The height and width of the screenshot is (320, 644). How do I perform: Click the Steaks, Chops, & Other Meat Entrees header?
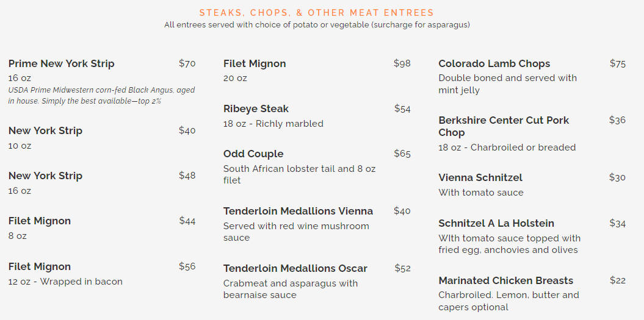tap(317, 13)
